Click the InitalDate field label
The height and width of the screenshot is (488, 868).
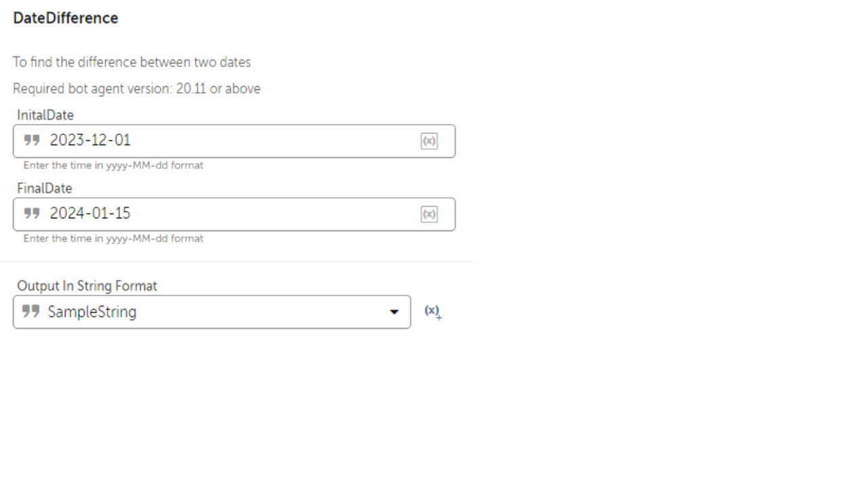click(45, 115)
